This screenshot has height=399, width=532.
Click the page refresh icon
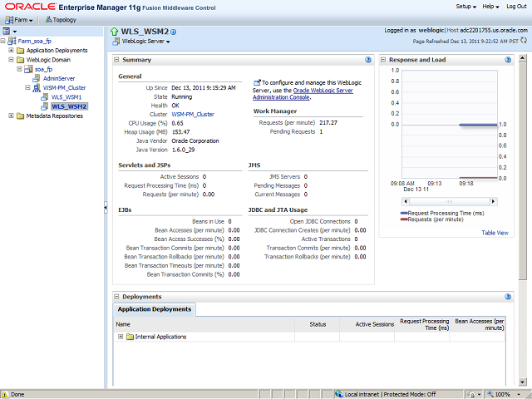pyautogui.click(x=525, y=40)
